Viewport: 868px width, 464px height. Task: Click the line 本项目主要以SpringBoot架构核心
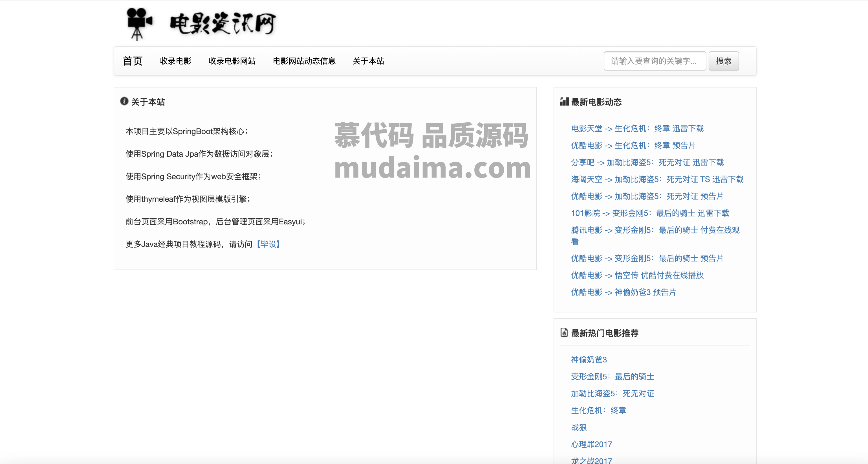[x=187, y=131]
